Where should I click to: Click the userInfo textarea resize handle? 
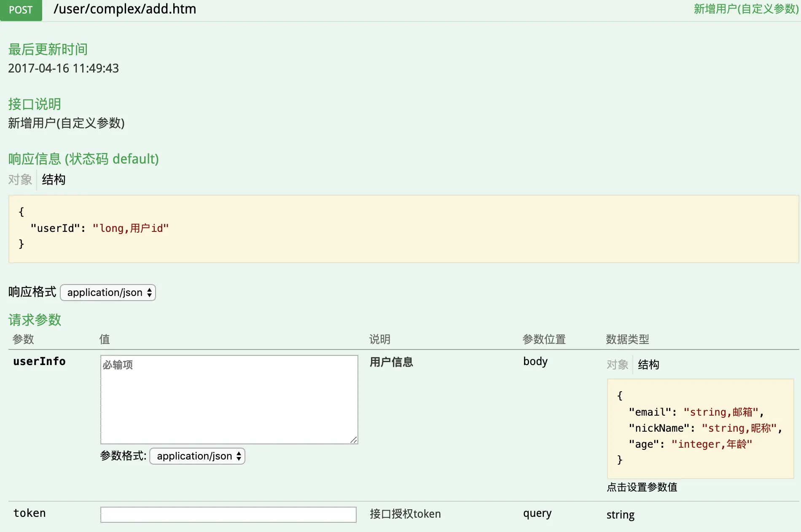pos(354,440)
